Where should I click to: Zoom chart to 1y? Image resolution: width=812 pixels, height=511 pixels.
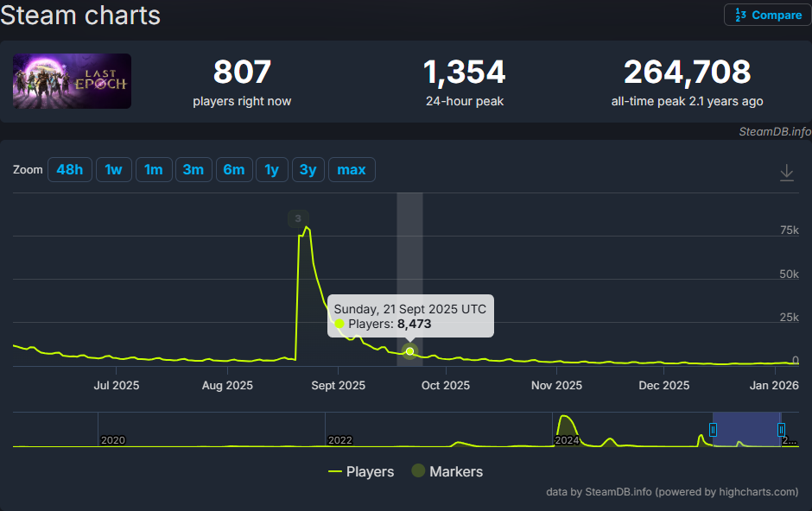tap(271, 170)
